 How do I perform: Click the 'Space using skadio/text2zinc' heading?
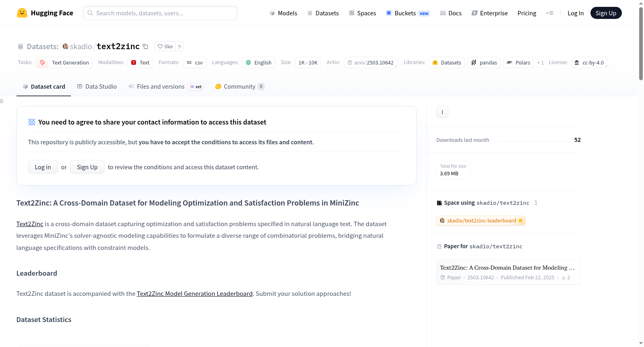click(x=487, y=203)
